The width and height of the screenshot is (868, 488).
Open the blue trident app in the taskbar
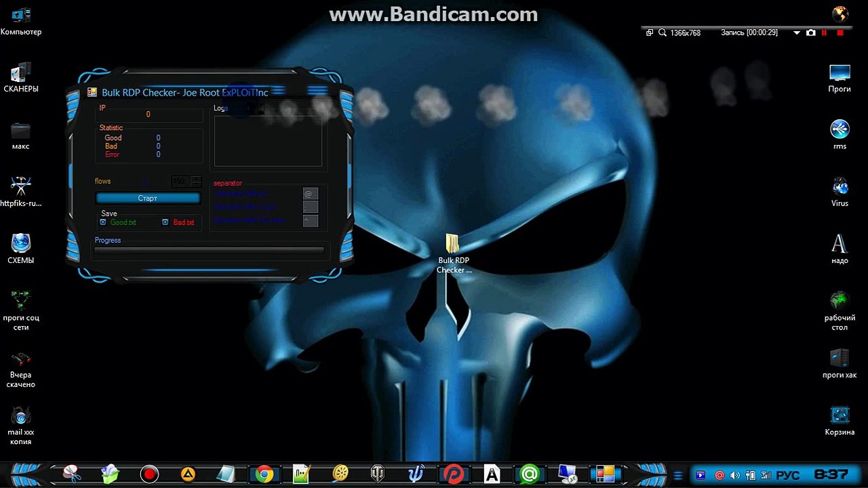pos(416,474)
